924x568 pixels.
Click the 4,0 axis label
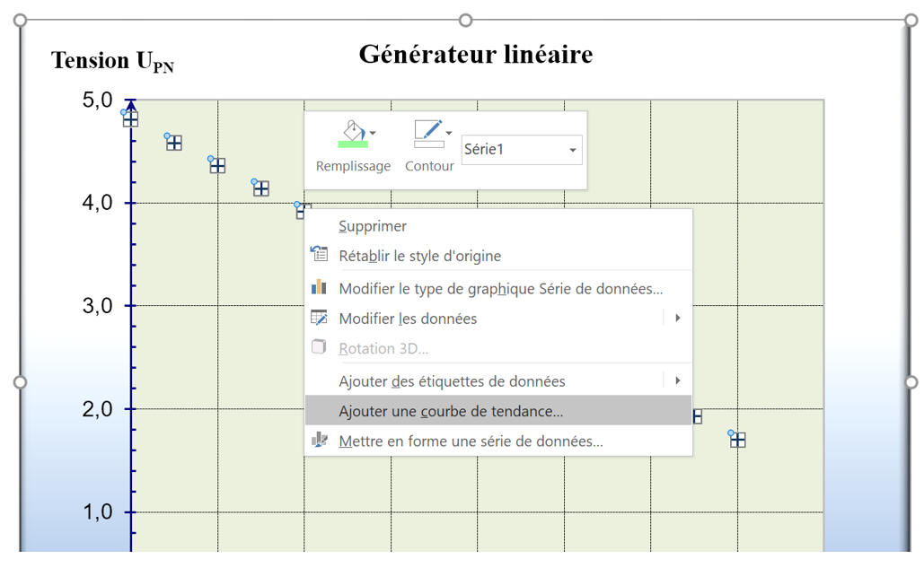click(97, 203)
